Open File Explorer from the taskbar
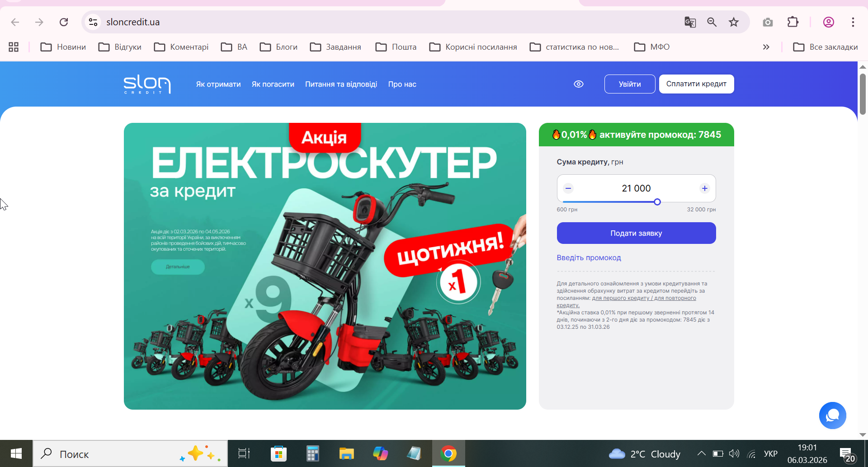 coord(347,453)
